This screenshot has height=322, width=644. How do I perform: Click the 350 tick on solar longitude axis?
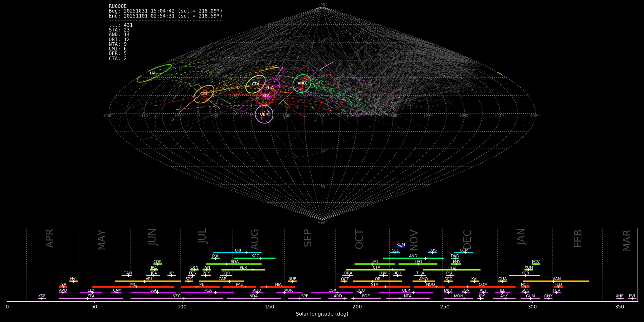[x=620, y=307]
